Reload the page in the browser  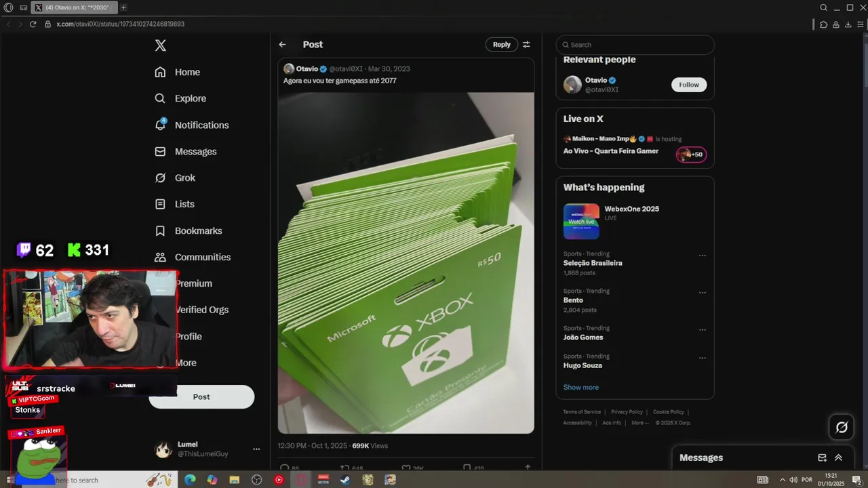pos(33,24)
